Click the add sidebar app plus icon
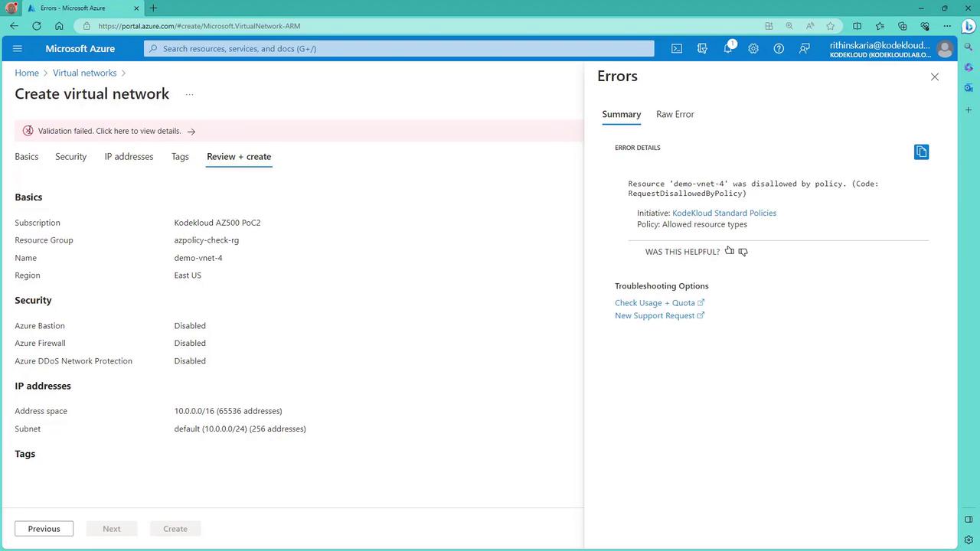Viewport: 980px width, 551px height. coord(969,110)
